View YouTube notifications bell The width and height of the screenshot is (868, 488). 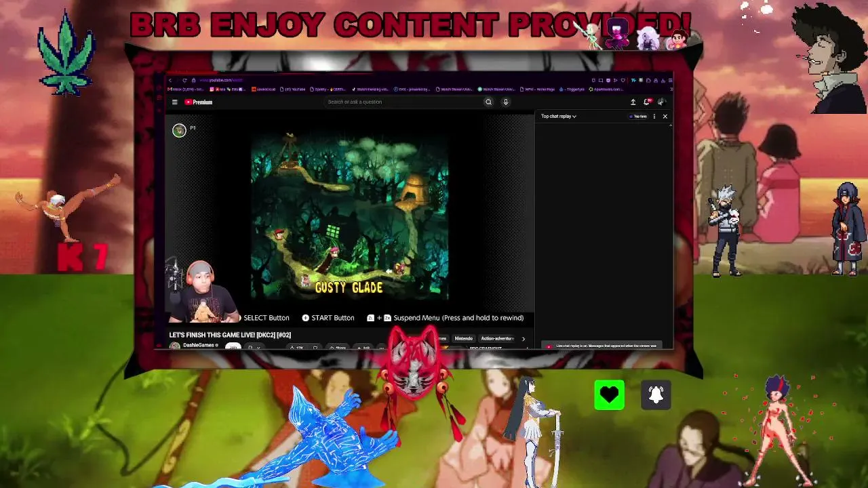click(x=647, y=102)
